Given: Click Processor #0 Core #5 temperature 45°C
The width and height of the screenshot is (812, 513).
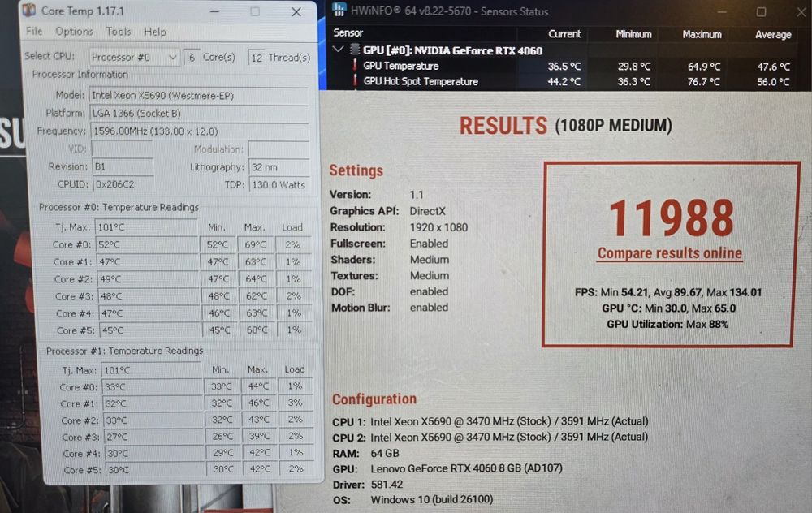Looking at the screenshot, I should pyautogui.click(x=149, y=330).
